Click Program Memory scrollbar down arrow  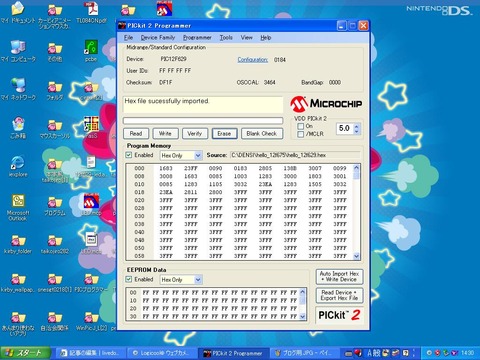point(356,256)
